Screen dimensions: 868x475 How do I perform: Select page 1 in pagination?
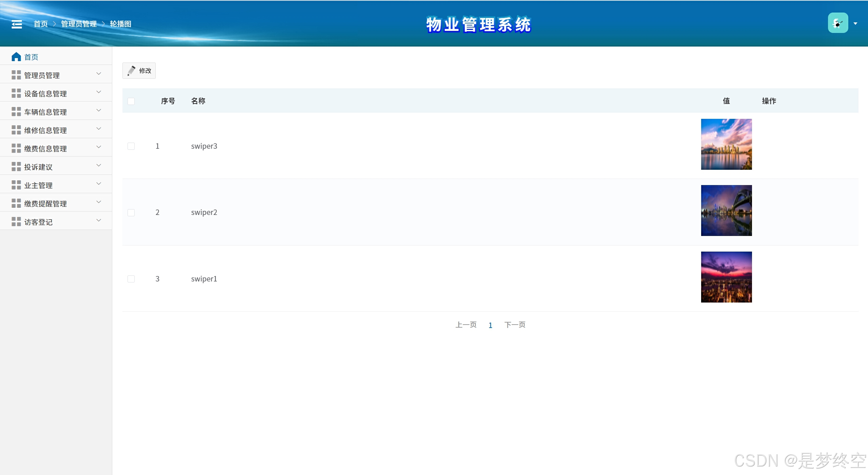pos(490,325)
